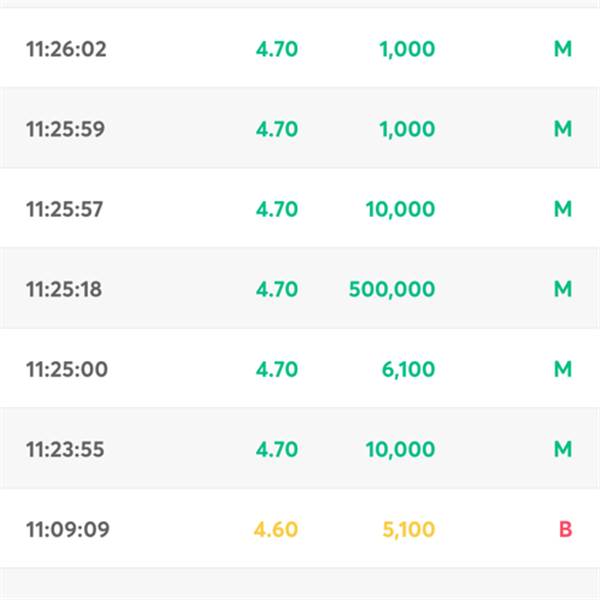Screen dimensions: 600x600
Task: Select the 4.70 price at 11:25:00
Action: pyautogui.click(x=277, y=369)
